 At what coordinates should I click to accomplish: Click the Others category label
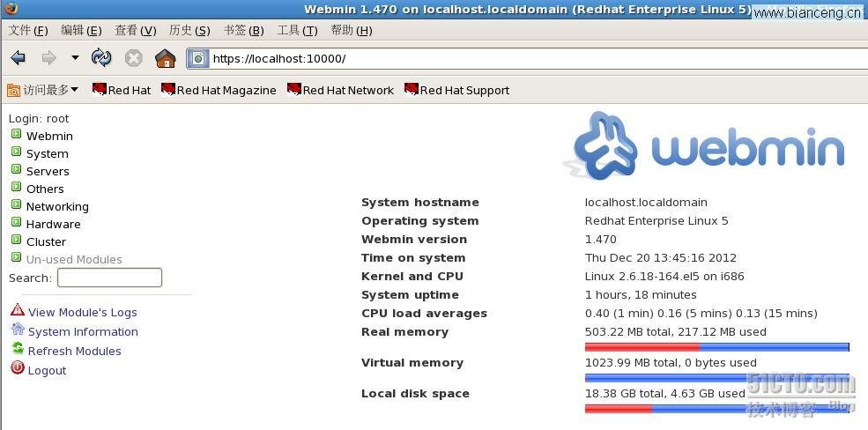coord(46,189)
